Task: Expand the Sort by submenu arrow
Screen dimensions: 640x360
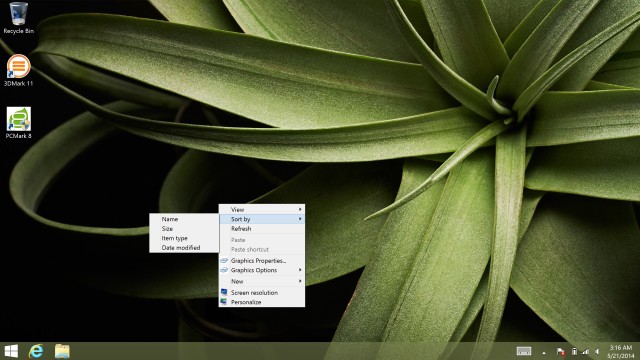Action: (x=300, y=219)
